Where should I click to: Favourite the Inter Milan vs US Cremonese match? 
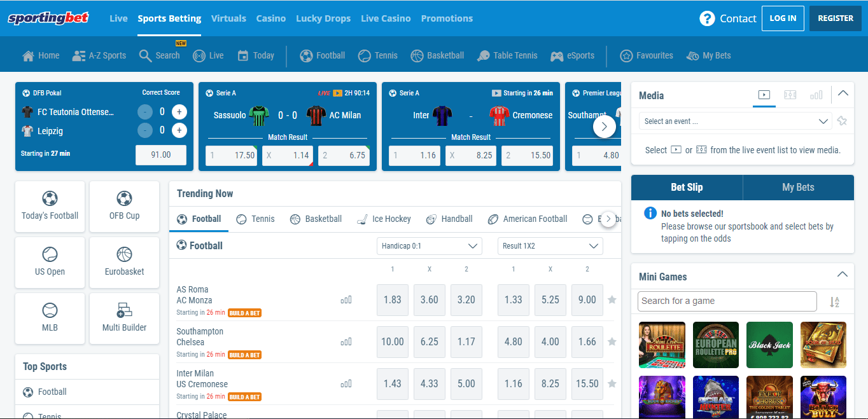612,384
